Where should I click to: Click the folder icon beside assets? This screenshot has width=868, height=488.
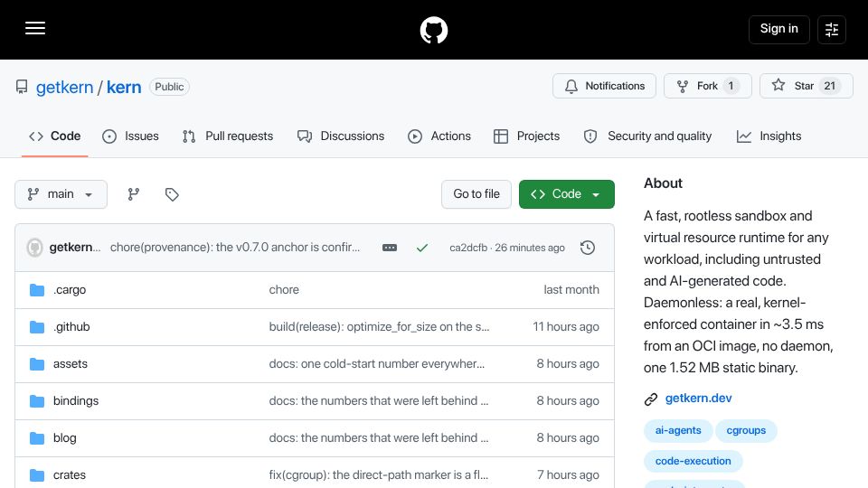click(37, 364)
